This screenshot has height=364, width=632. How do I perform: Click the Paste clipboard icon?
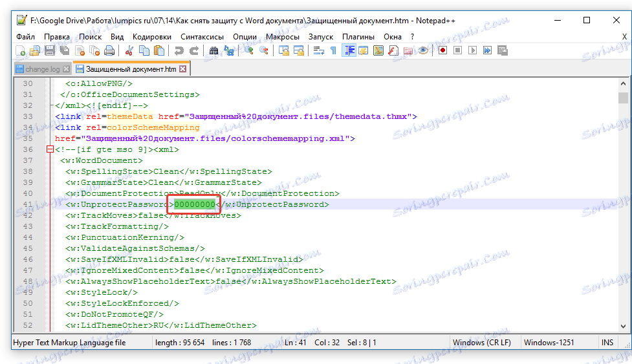[x=159, y=50]
